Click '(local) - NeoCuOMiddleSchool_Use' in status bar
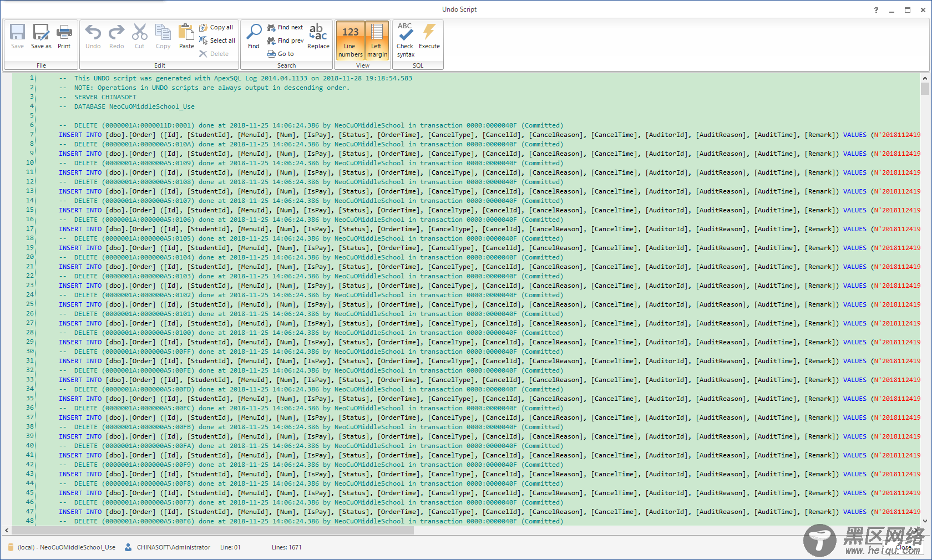932x560 pixels. [x=67, y=547]
